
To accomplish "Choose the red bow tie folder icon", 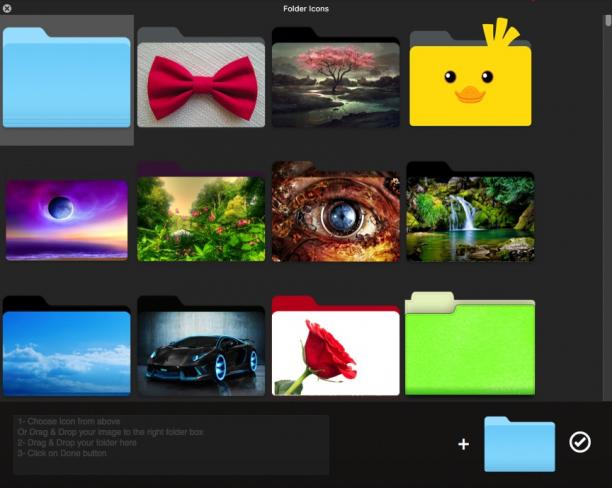I will (201, 78).
